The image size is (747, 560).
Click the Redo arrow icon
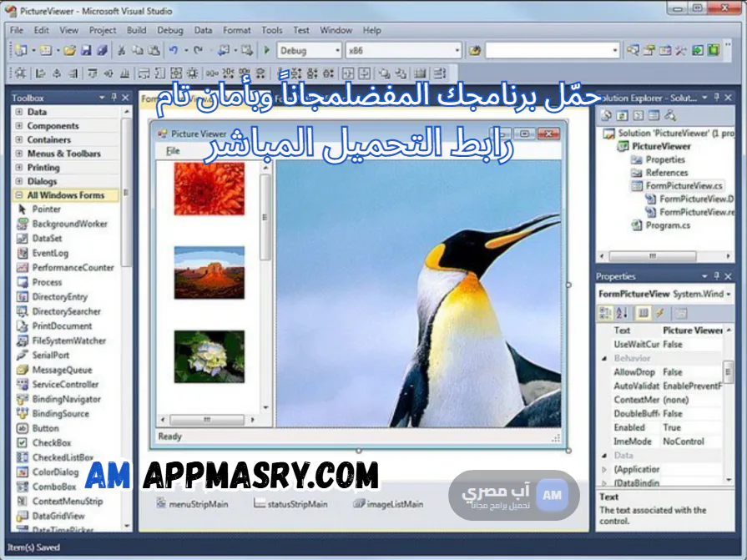coord(198,50)
